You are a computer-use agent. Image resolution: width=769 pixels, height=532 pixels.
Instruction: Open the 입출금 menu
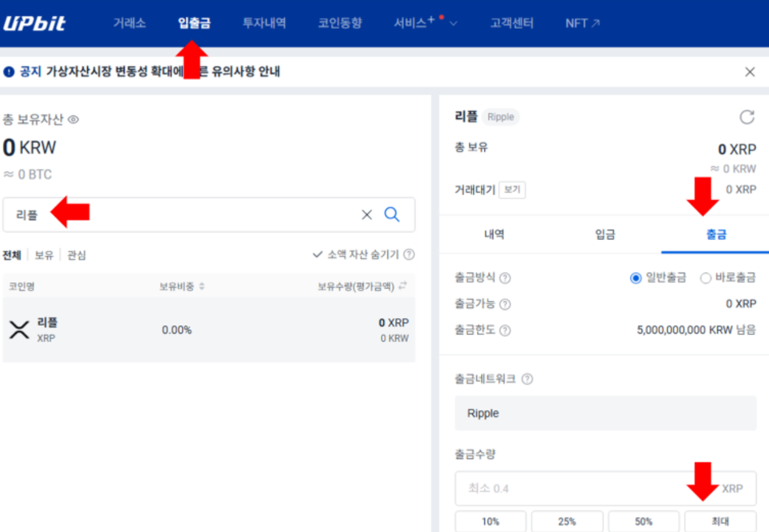(x=194, y=23)
